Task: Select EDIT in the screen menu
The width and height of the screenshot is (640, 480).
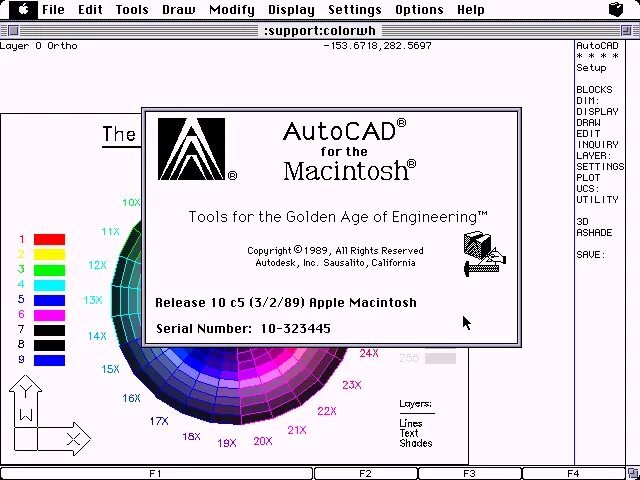Action: tap(588, 134)
